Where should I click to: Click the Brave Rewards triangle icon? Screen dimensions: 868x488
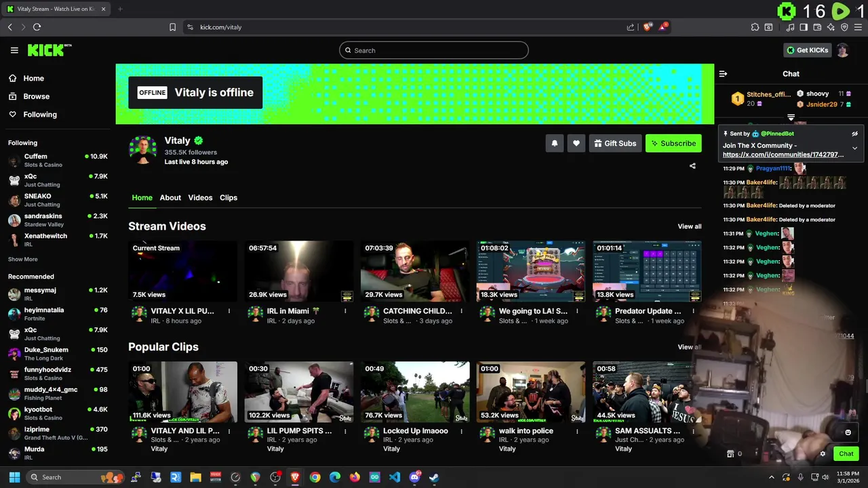click(663, 27)
